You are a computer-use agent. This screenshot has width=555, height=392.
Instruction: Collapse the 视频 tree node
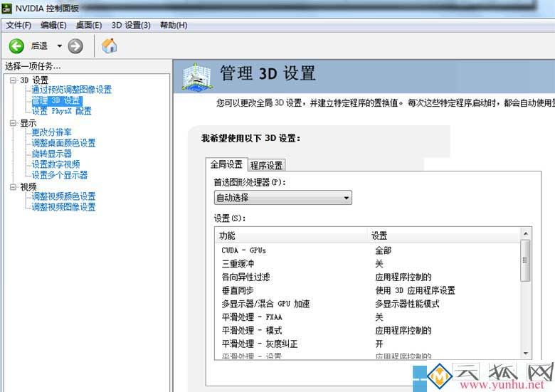14,187
